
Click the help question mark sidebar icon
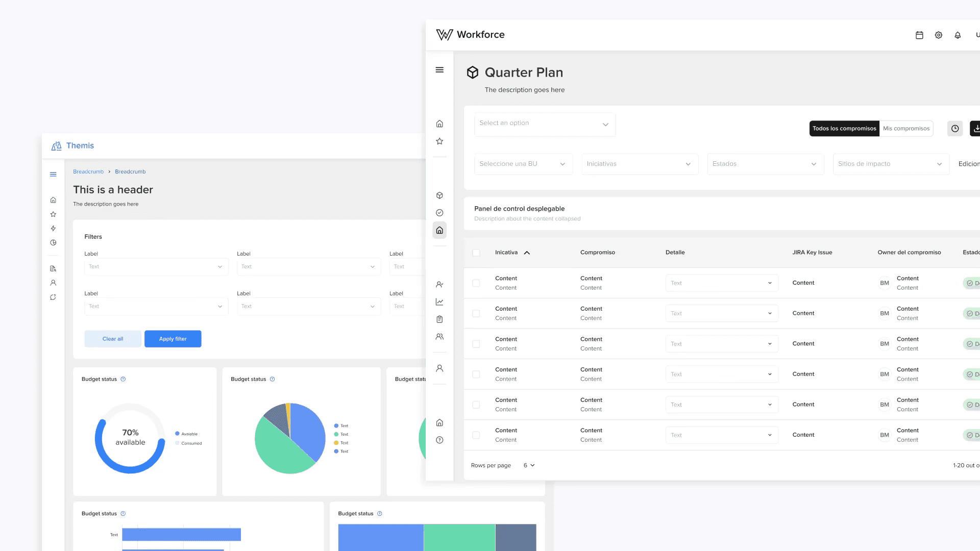point(439,440)
